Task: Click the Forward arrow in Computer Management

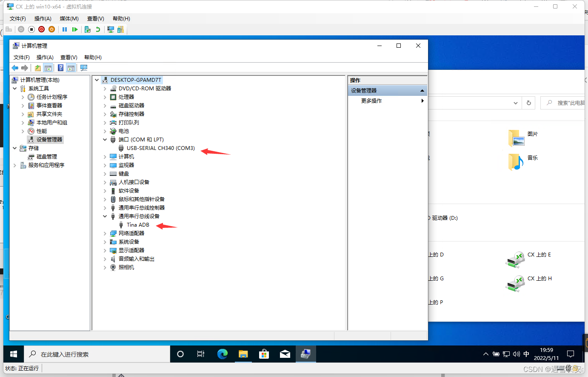Action: click(25, 68)
